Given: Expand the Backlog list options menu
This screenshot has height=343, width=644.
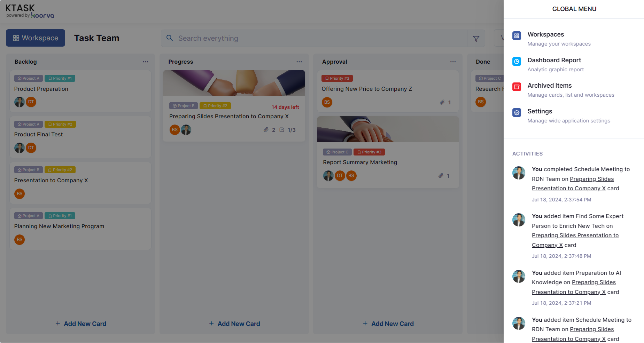Looking at the screenshot, I should [x=146, y=62].
